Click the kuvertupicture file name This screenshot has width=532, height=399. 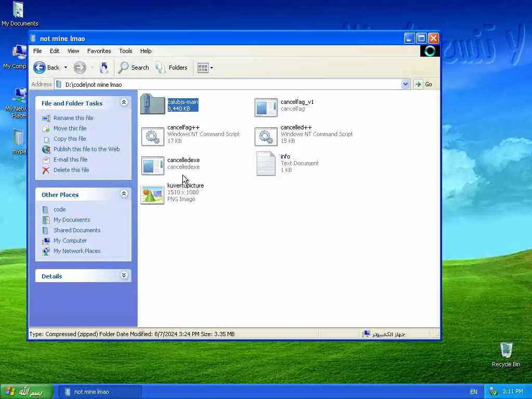tap(185, 185)
